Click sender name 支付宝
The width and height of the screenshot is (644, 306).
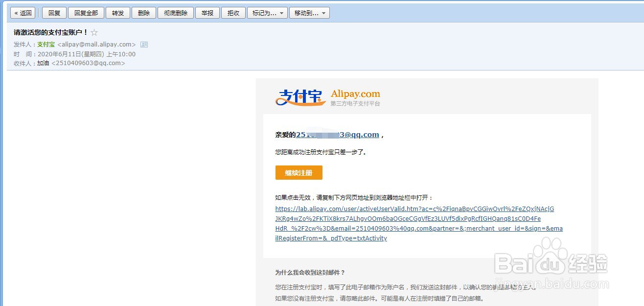click(x=46, y=45)
